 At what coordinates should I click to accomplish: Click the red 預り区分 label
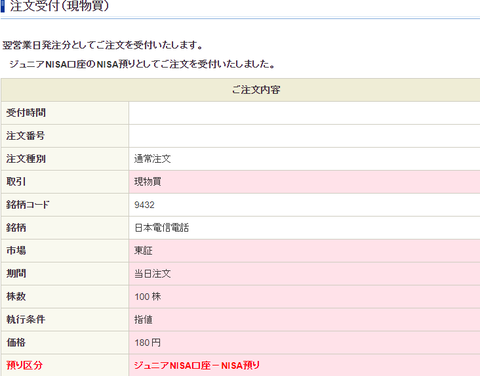24,365
